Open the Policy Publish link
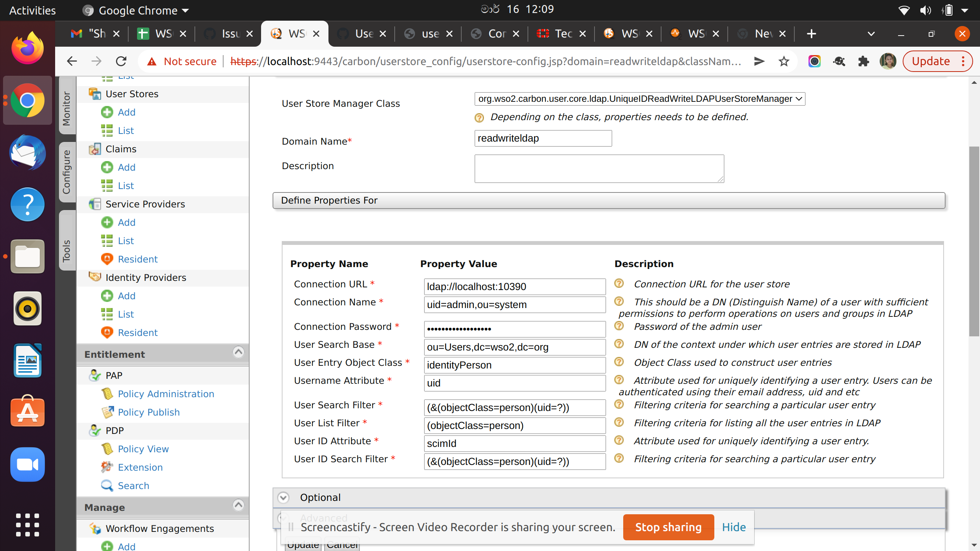The width and height of the screenshot is (980, 551). pos(149,412)
